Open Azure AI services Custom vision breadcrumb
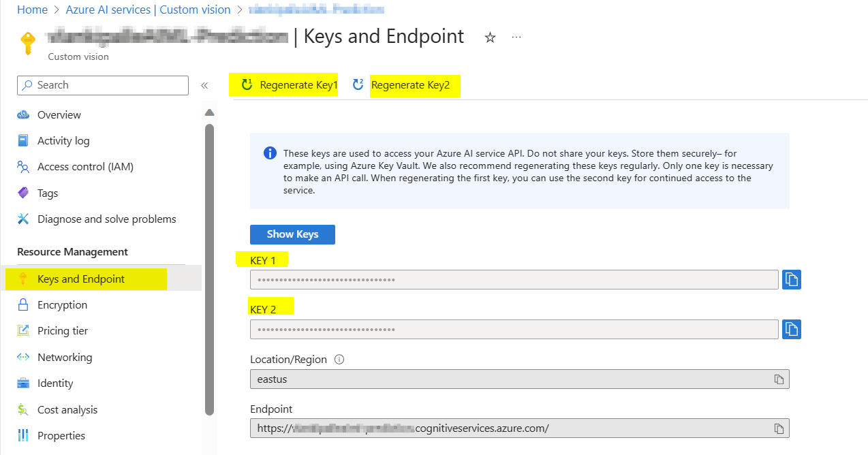Image resolution: width=868 pixels, height=455 pixels. click(x=148, y=10)
